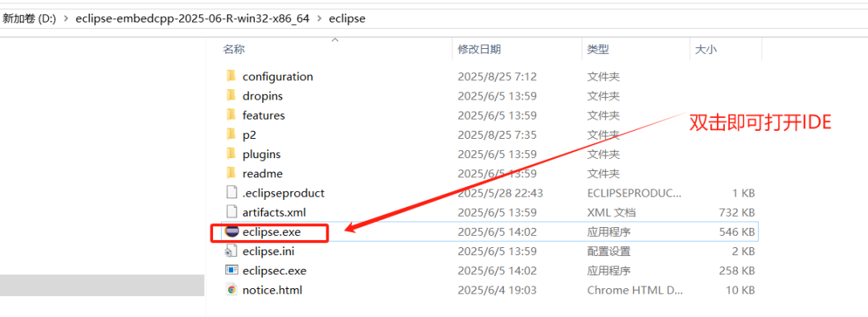Click the notice.html Chrome icon
The height and width of the screenshot is (317, 868).
point(231,290)
